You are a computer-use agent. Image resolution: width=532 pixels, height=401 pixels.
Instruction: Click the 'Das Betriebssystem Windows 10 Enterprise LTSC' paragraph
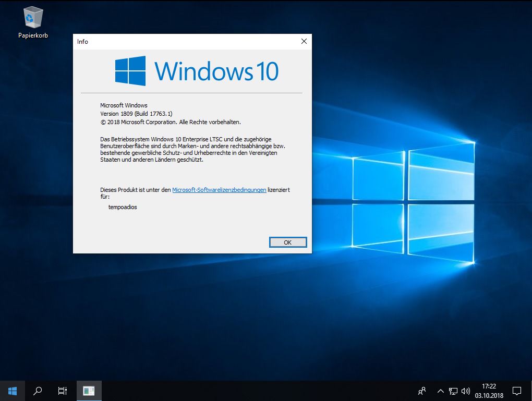click(x=192, y=149)
